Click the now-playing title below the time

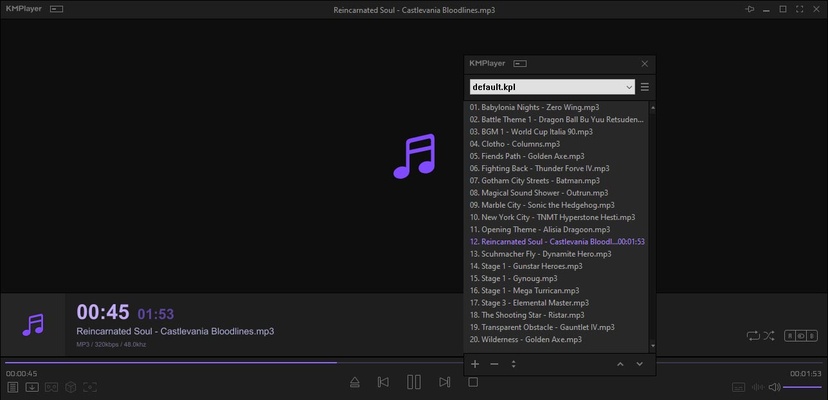175,332
